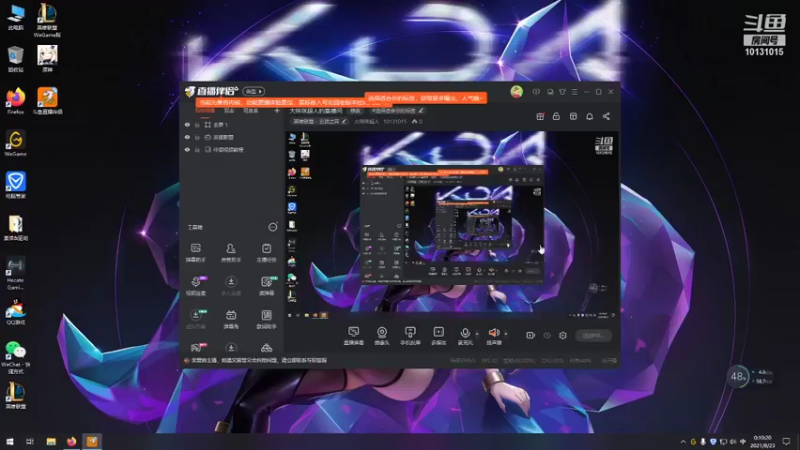Open the WeGame desktop shortcut
The height and width of the screenshot is (450, 800).
click(16, 143)
